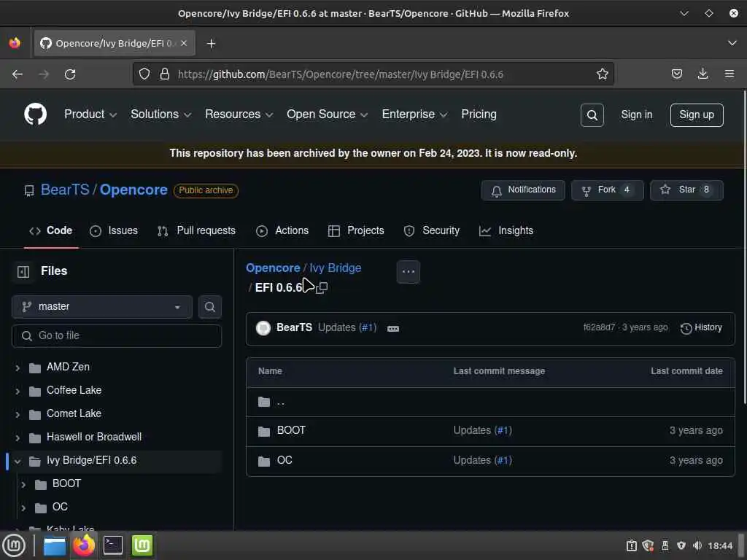Expand the BOOT subfolder in tree
The width and height of the screenshot is (747, 560).
tap(23, 484)
